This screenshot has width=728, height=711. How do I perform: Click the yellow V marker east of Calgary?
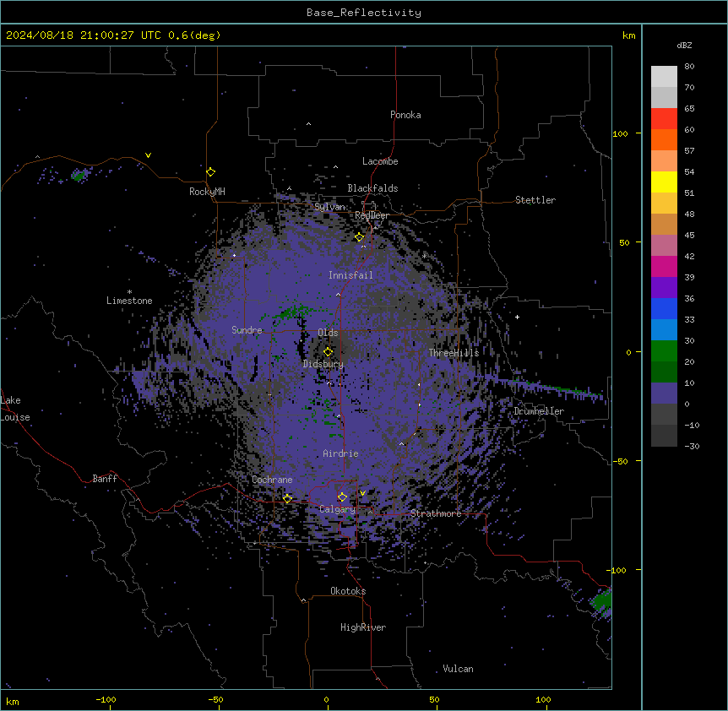[x=362, y=493]
